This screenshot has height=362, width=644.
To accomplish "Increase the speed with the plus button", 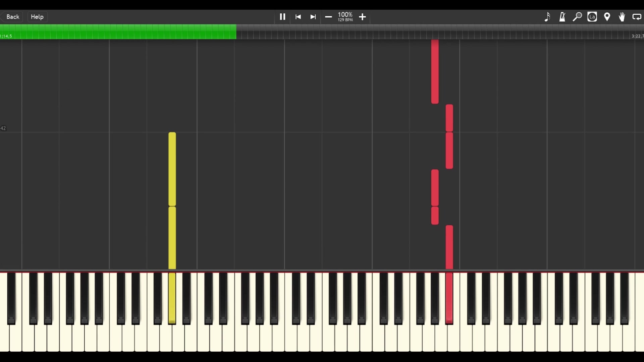I will [362, 17].
